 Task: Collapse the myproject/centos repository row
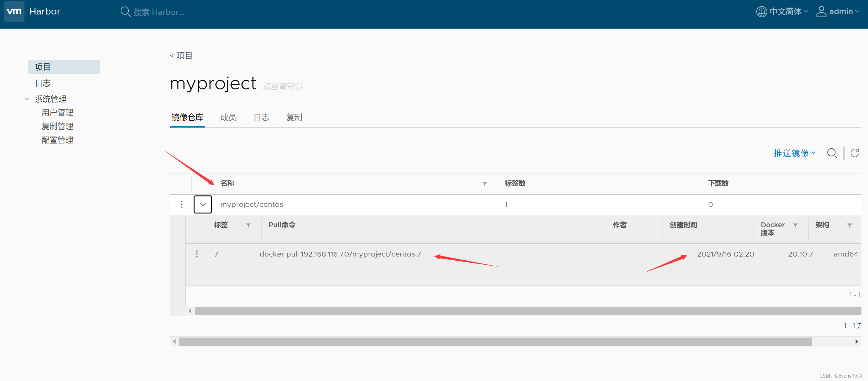[203, 204]
